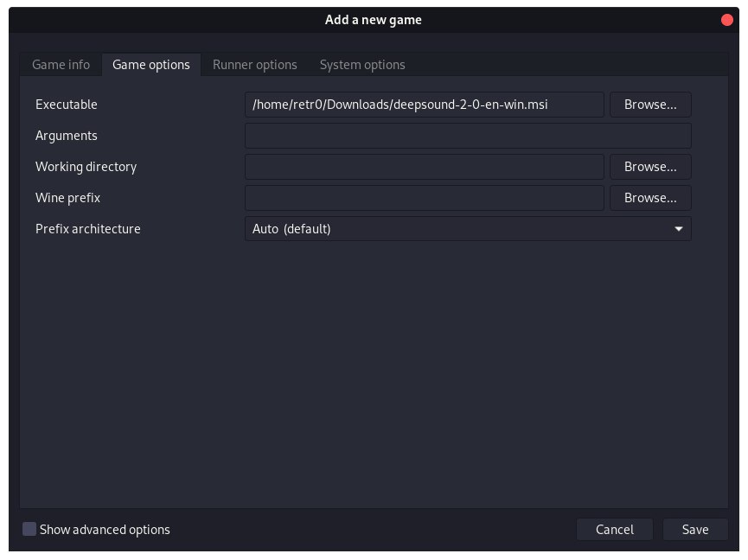Screen dimensions: 748x560
Task: Click the Wine prefix label
Action: coord(67,198)
